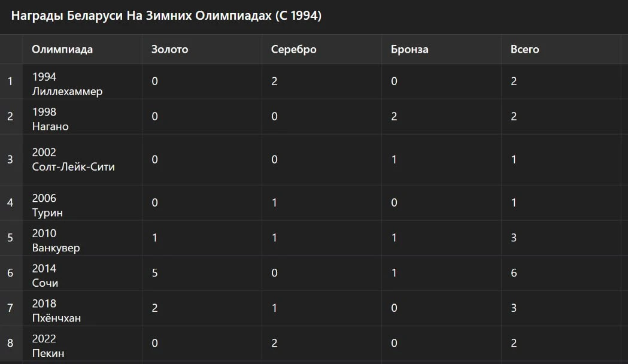Image resolution: width=628 pixels, height=364 pixels.
Task: Select the 2002 Солт-Лейк-Сити cell
Action: point(73,159)
